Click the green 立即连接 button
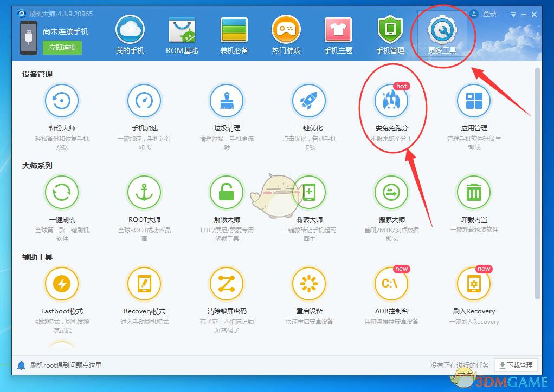554x392 pixels. pos(62,48)
